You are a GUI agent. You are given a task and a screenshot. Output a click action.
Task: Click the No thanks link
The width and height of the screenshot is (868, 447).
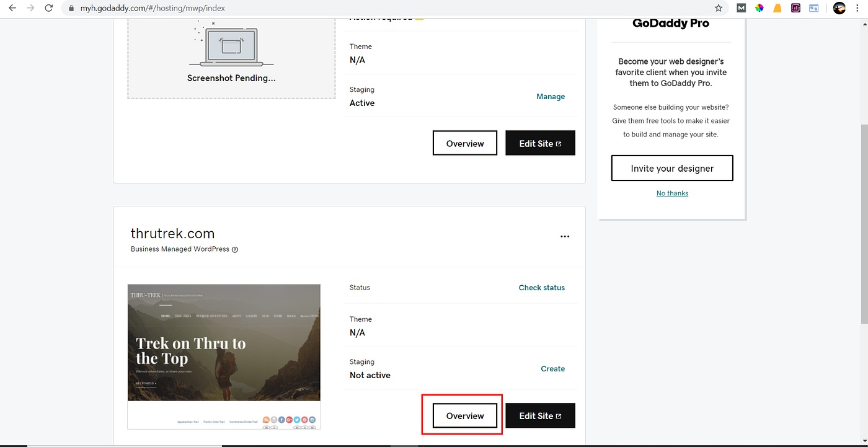coord(672,193)
